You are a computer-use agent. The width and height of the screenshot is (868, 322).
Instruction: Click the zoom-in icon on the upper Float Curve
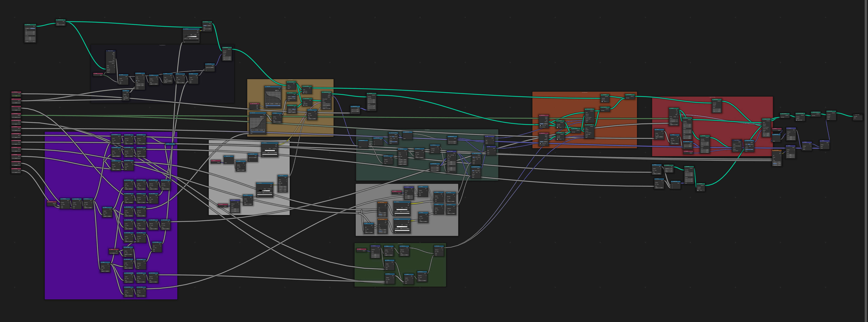click(276, 91)
